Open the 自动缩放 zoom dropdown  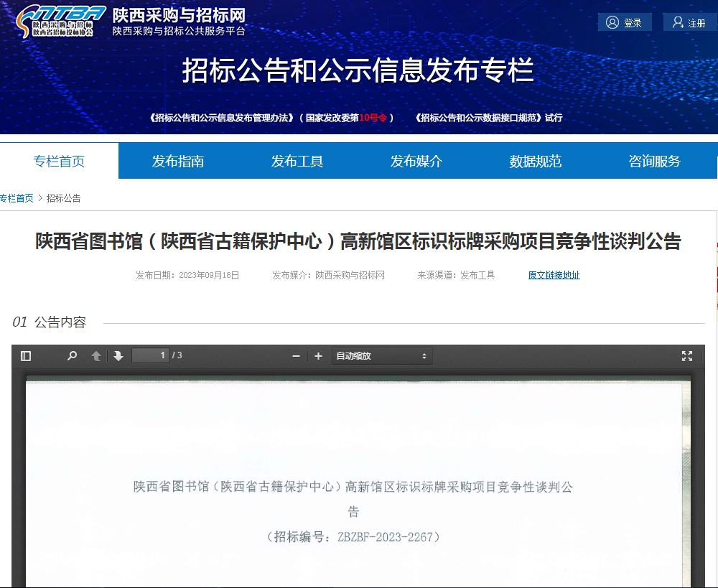tap(381, 356)
